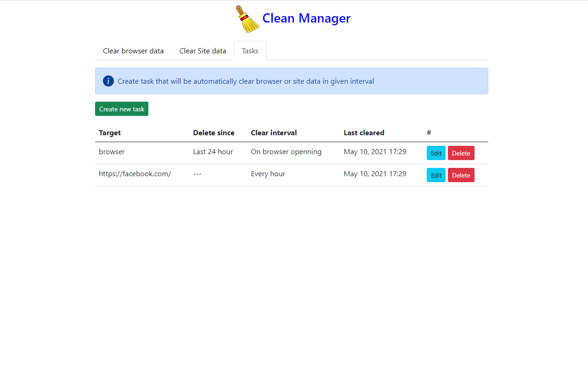Click the Clear interval column header

click(273, 132)
